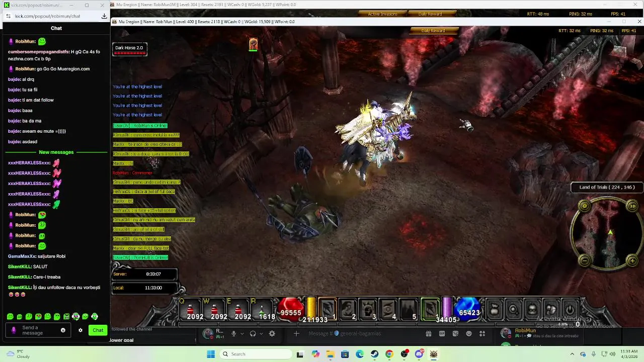Open Discord from the taskbar
This screenshot has width=644, height=362.
click(x=419, y=354)
